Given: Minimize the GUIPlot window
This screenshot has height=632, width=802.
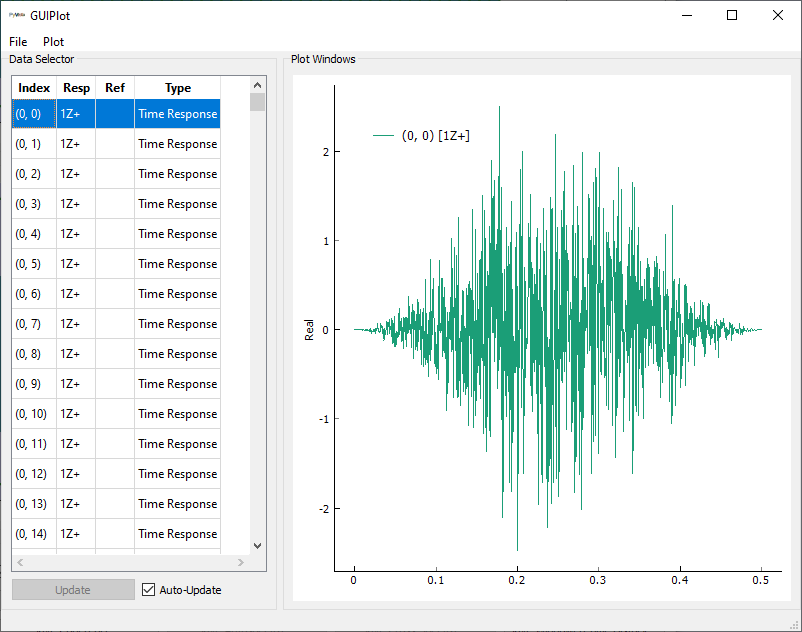Looking at the screenshot, I should point(686,15).
